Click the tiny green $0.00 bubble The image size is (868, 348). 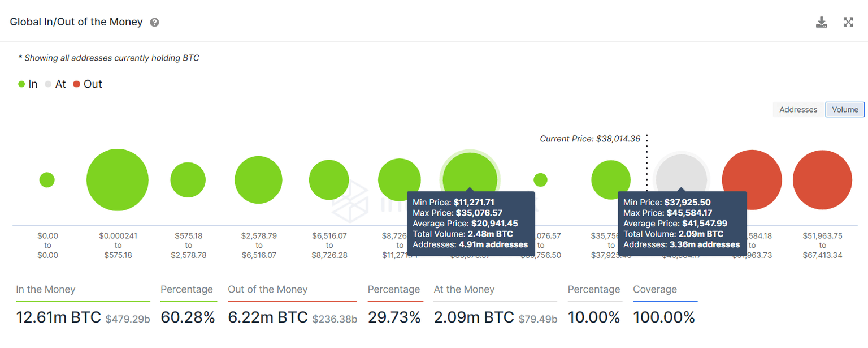47,180
